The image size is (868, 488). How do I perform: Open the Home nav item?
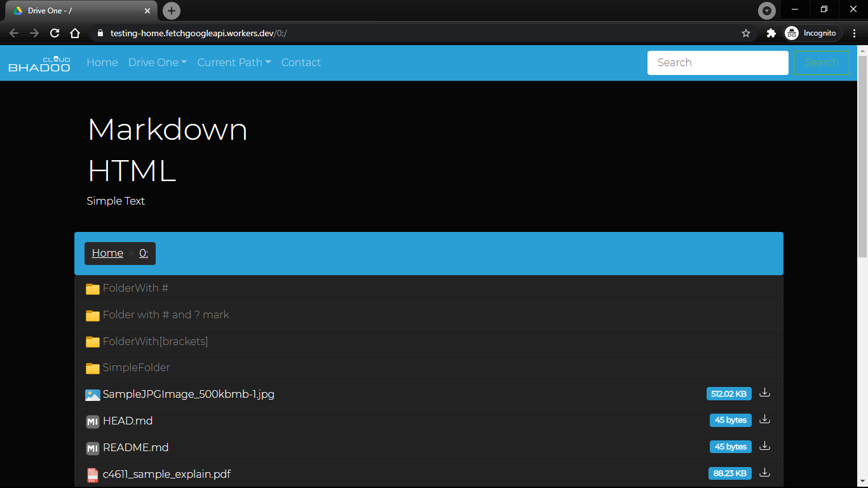click(102, 62)
